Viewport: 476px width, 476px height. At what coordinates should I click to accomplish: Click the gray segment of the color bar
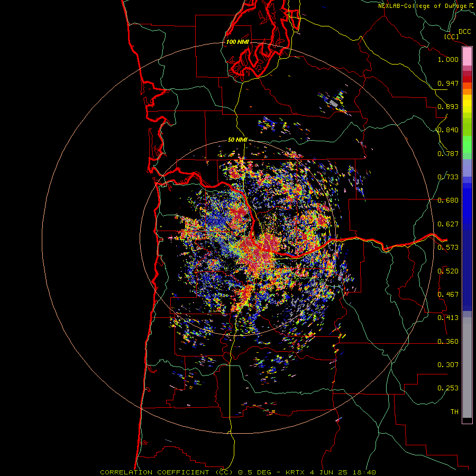point(467,368)
